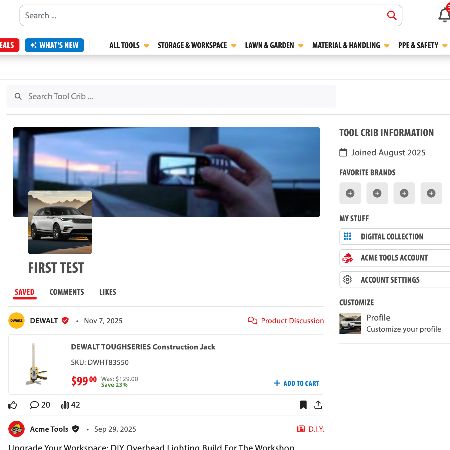Add the third favorite brand plus button
The image size is (450, 450).
point(404,193)
